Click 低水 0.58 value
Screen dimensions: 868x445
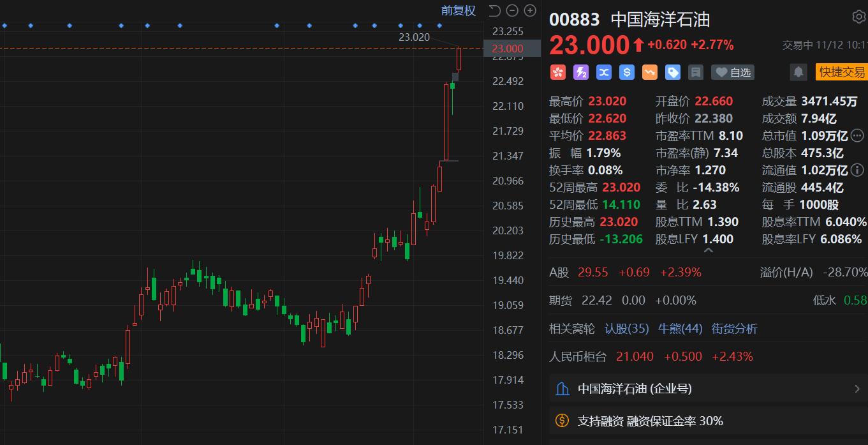point(855,300)
